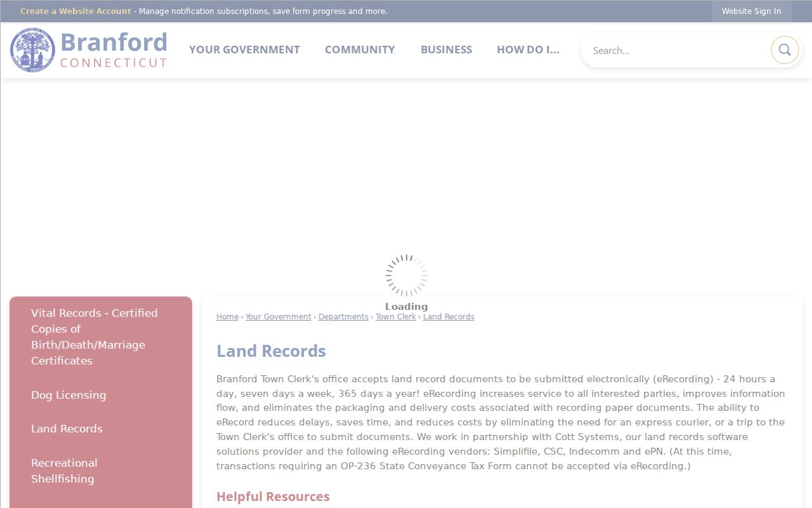The height and width of the screenshot is (508, 812).
Task: Click Land Records breadcrumb link
Action: (449, 317)
